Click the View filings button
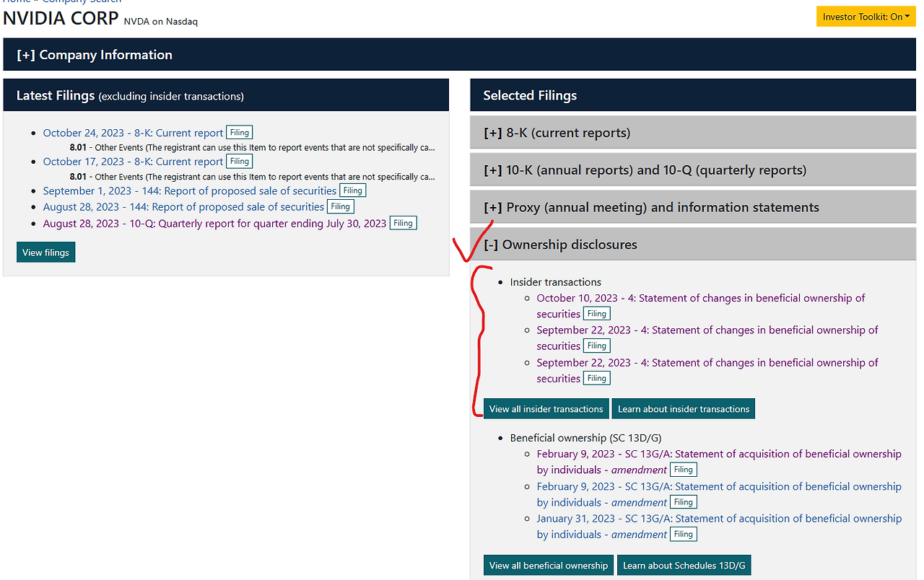The image size is (924, 580). (45, 252)
